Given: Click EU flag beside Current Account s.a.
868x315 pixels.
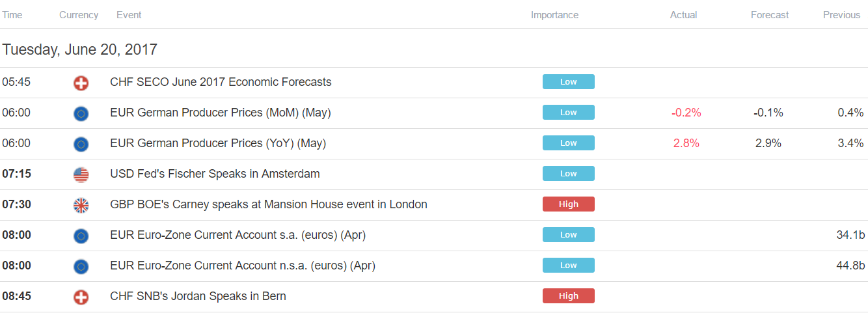Looking at the screenshot, I should coord(81,236).
